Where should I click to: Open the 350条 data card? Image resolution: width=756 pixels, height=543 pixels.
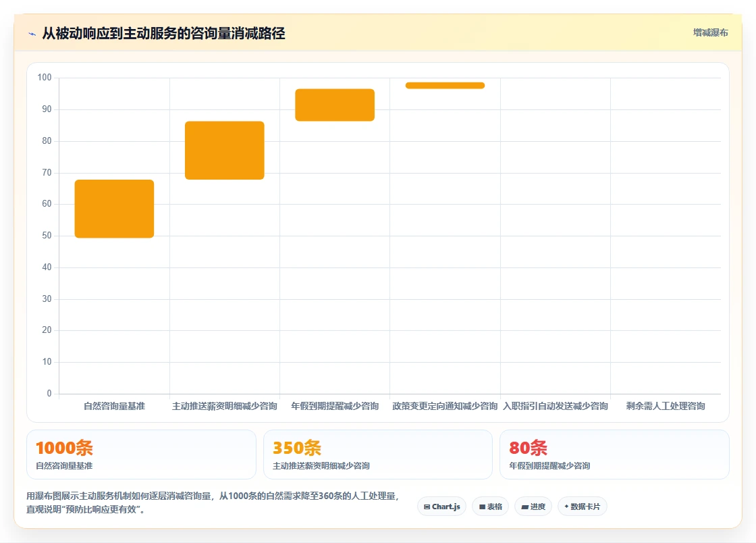[378, 455]
